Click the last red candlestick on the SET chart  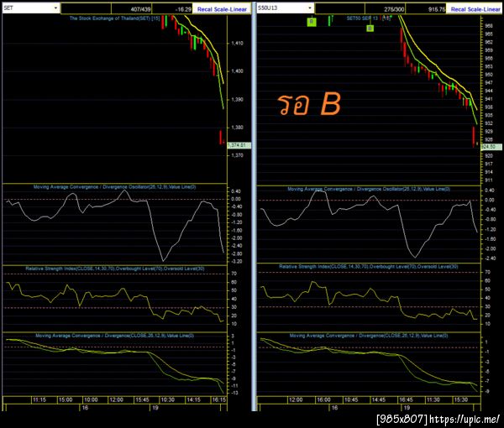coord(221,137)
